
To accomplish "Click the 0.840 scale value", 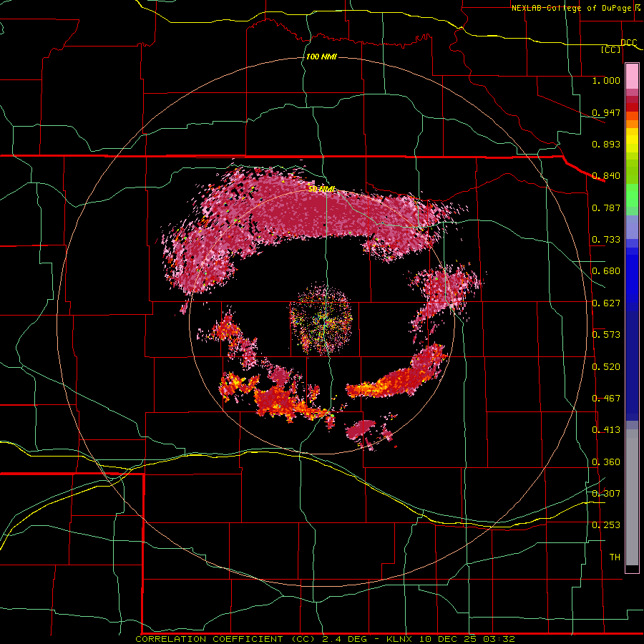I will click(606, 176).
